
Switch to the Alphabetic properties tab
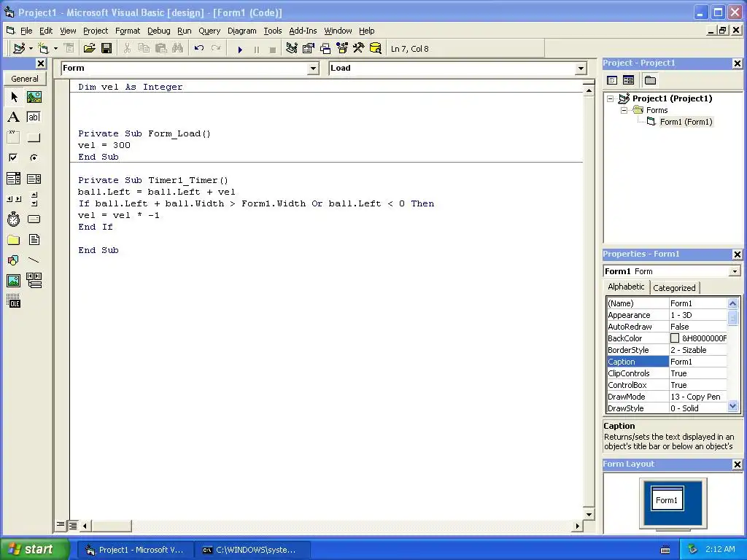tap(626, 287)
